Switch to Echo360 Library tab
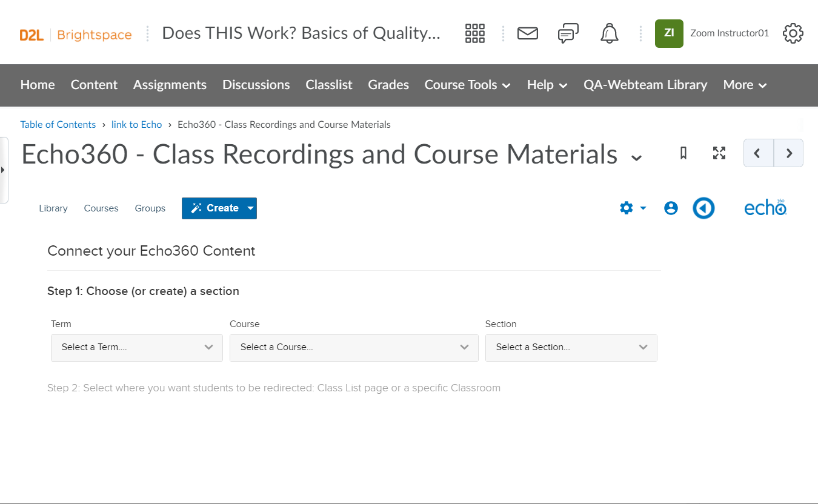This screenshot has width=818, height=504. (53, 208)
